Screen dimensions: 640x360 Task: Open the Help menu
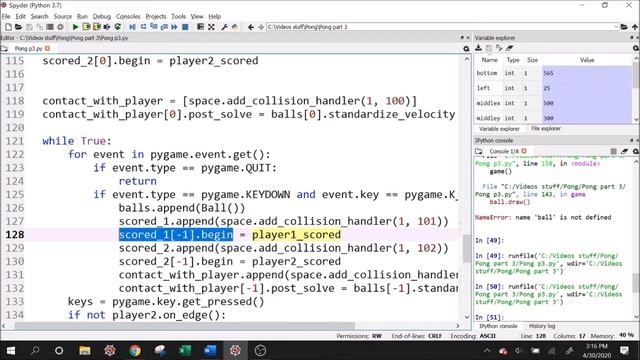click(x=215, y=16)
